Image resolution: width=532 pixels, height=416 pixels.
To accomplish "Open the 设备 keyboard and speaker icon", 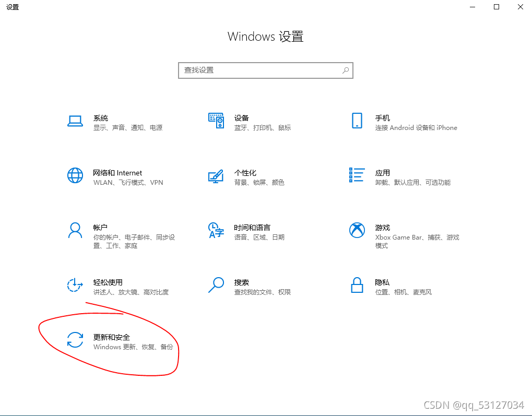I will coord(216,121).
